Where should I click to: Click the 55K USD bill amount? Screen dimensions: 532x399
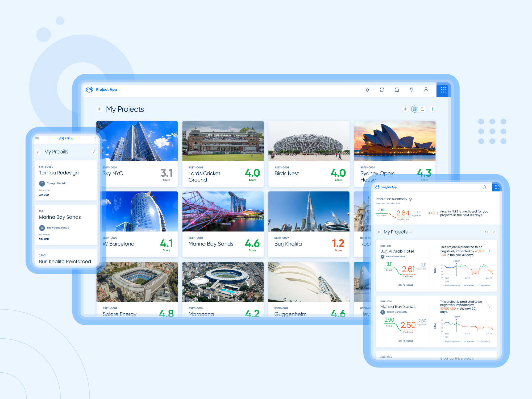tap(44, 239)
